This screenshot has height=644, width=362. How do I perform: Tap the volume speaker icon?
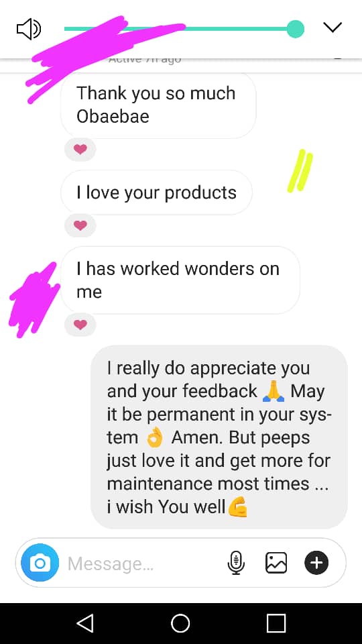point(28,29)
